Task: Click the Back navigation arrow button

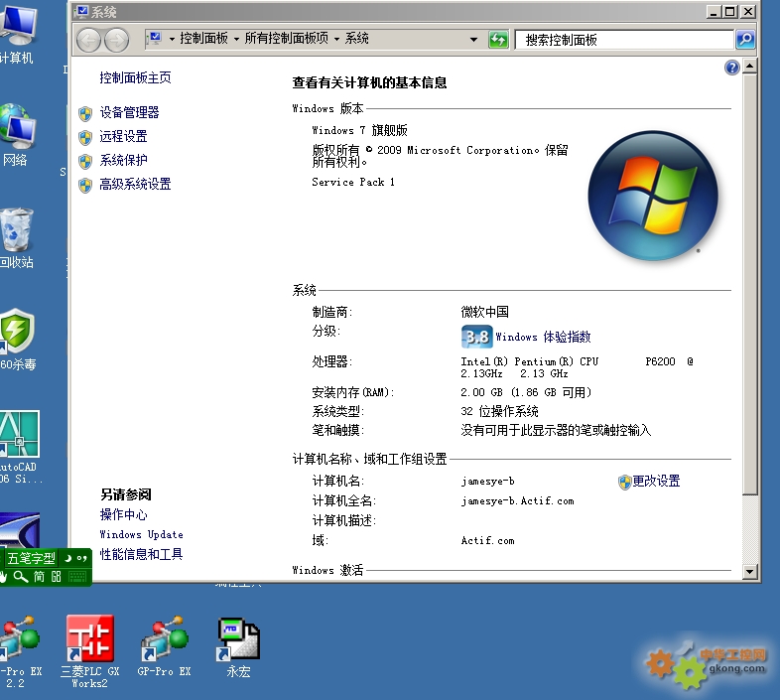Action: point(89,41)
